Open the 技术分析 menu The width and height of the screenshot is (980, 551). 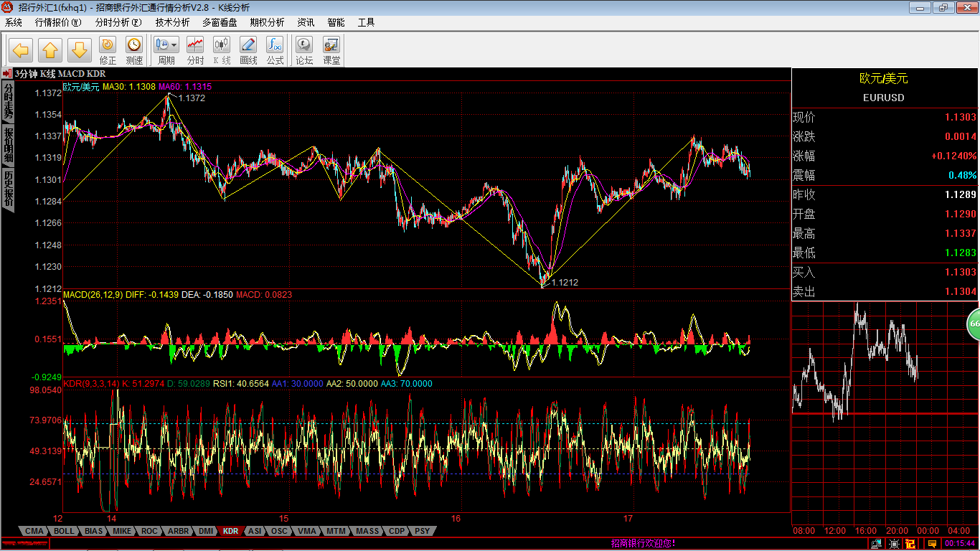(x=172, y=22)
